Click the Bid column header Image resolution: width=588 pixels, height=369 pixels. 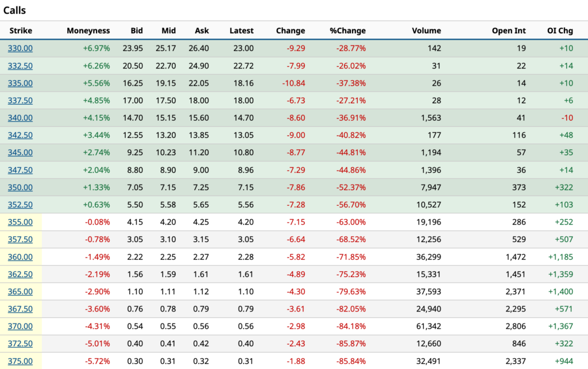click(x=137, y=31)
